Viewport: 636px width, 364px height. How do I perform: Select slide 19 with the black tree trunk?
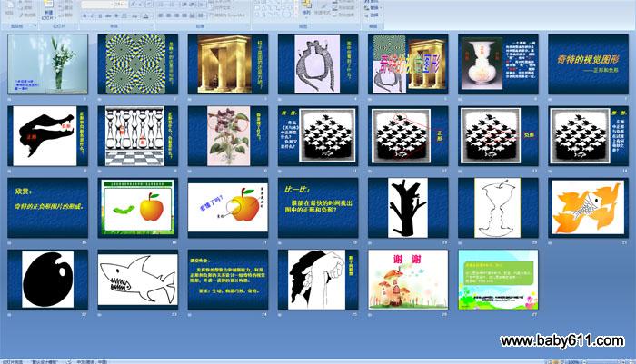click(x=408, y=208)
